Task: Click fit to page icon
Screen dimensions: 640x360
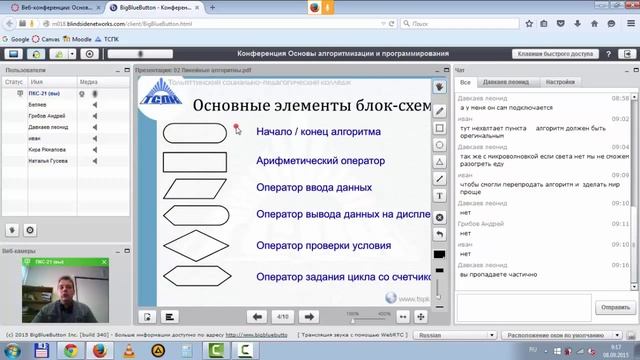Action: (x=421, y=317)
